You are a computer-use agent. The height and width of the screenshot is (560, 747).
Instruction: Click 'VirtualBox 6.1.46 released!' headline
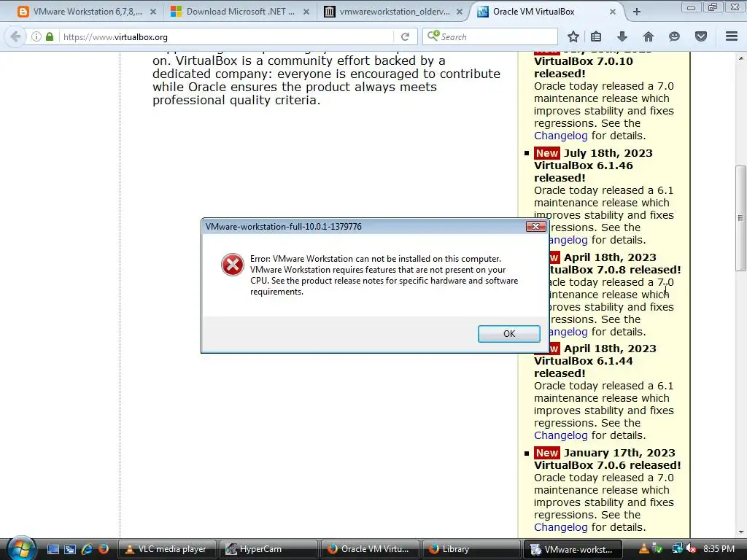pyautogui.click(x=584, y=171)
